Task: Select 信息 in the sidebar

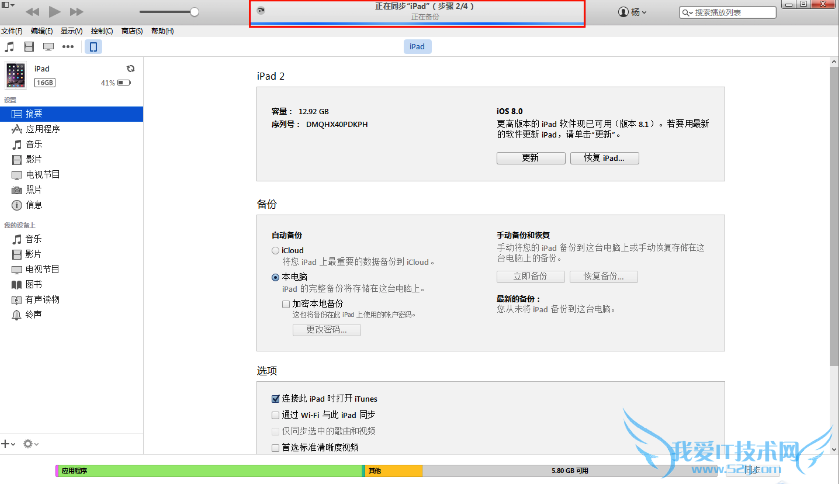Action: pos(71,205)
